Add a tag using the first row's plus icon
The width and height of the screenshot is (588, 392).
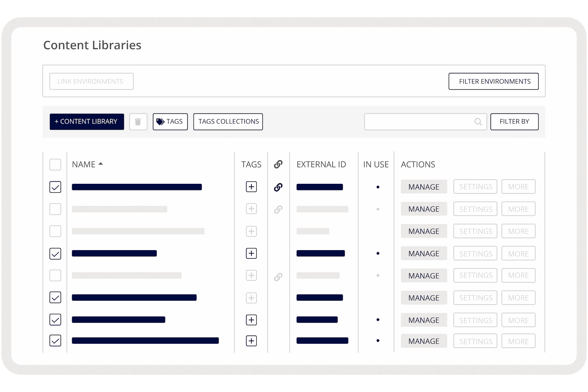point(251,187)
